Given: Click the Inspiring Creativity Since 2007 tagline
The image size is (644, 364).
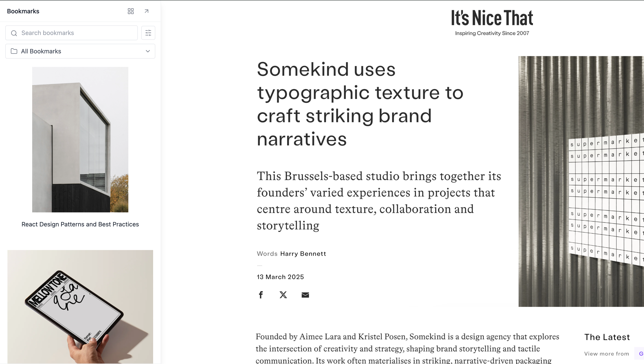Looking at the screenshot, I should tap(492, 33).
